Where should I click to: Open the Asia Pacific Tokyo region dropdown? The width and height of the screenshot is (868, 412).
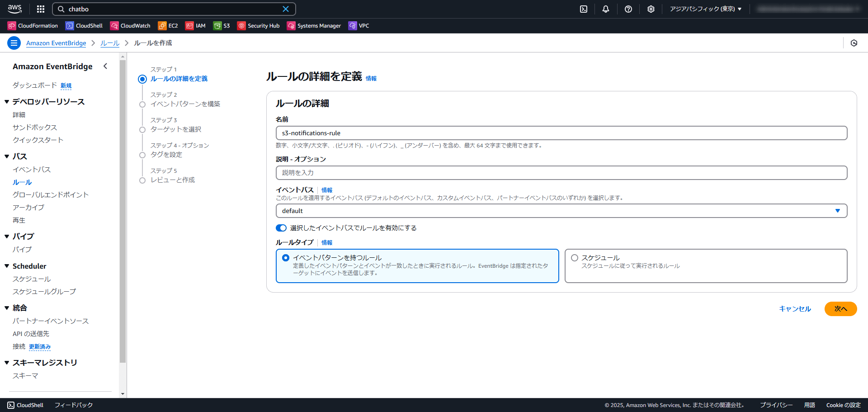[x=706, y=9]
